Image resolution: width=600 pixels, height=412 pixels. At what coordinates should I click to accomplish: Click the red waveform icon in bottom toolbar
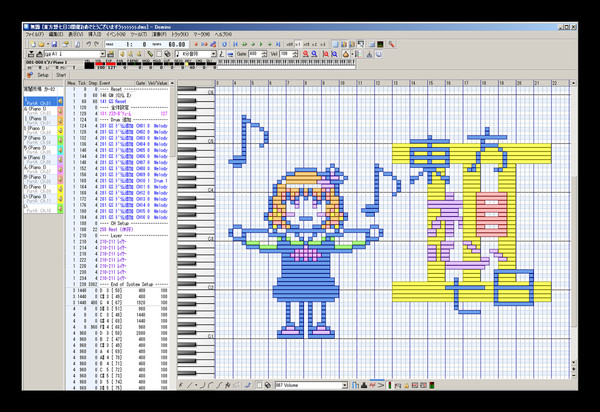click(372, 385)
